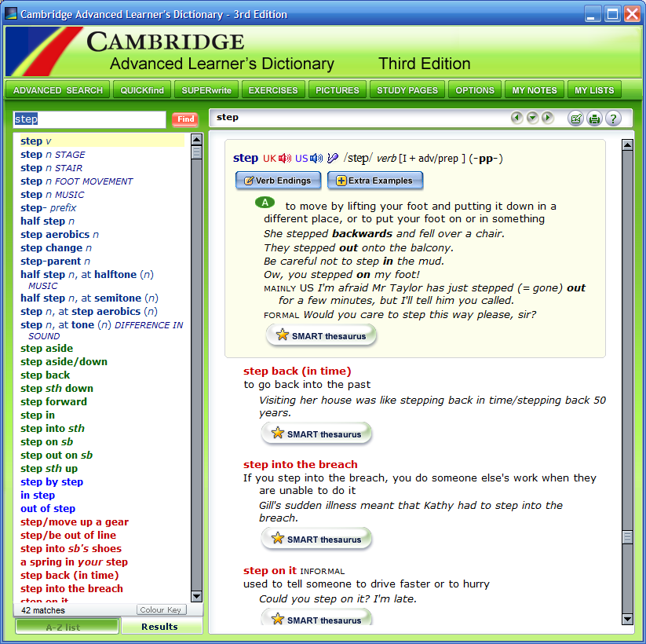This screenshot has height=644, width=646.
Task: Open the ADVANCED SEARCH menu
Action: coord(58,90)
